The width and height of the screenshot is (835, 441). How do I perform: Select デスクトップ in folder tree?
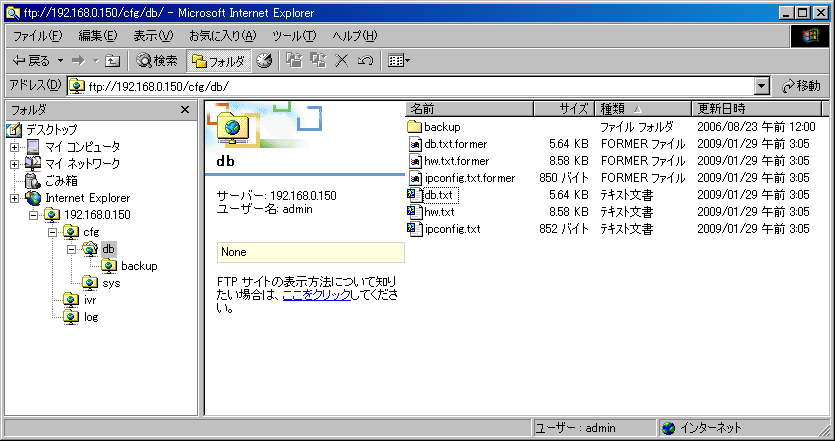pyautogui.click(x=52, y=129)
